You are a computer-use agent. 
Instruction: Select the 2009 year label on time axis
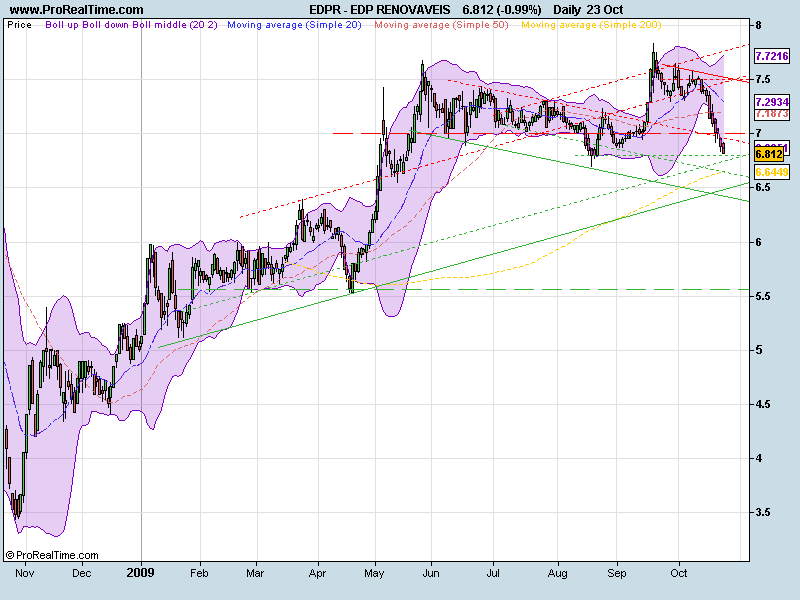(140, 572)
